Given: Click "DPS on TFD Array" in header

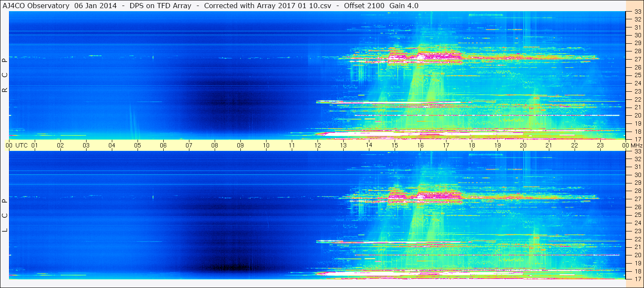Looking at the screenshot, I should point(160,6).
